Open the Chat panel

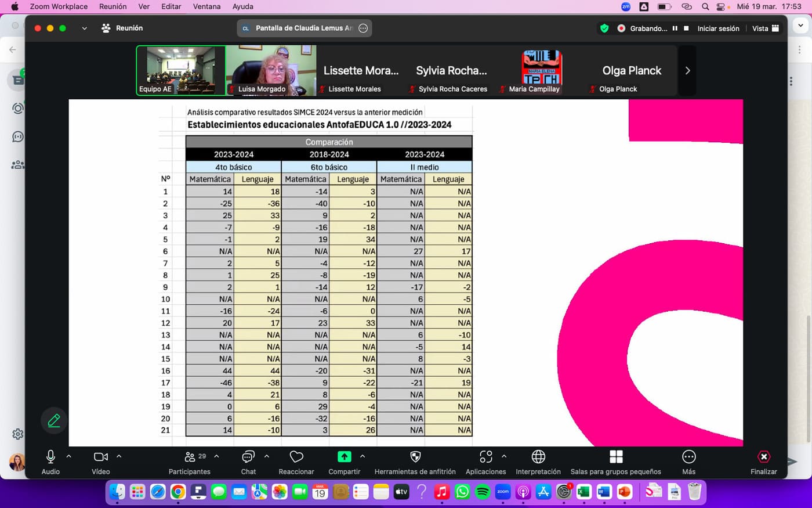click(248, 462)
